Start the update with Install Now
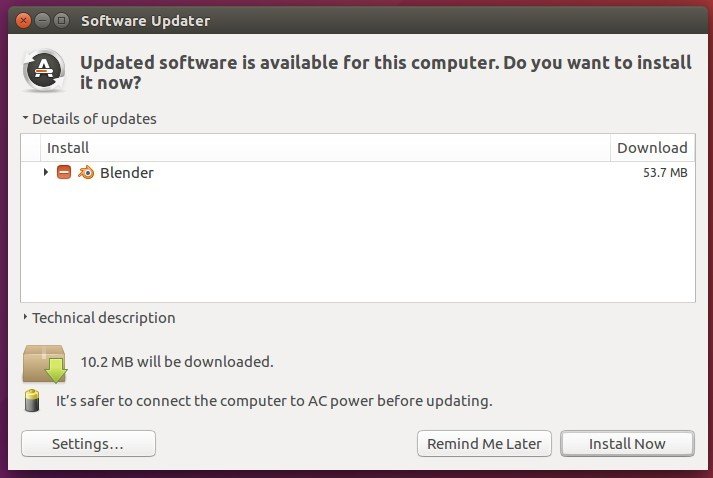 627,443
